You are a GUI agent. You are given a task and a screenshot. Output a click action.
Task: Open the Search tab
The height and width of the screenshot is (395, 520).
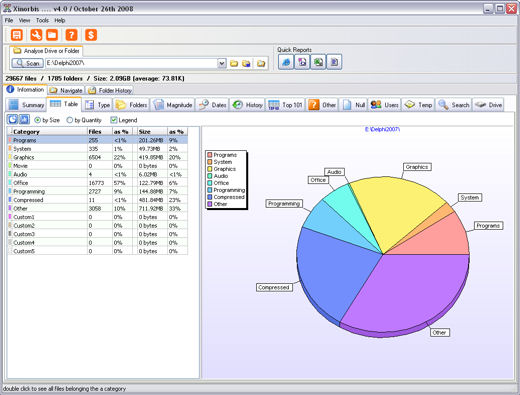tap(454, 105)
